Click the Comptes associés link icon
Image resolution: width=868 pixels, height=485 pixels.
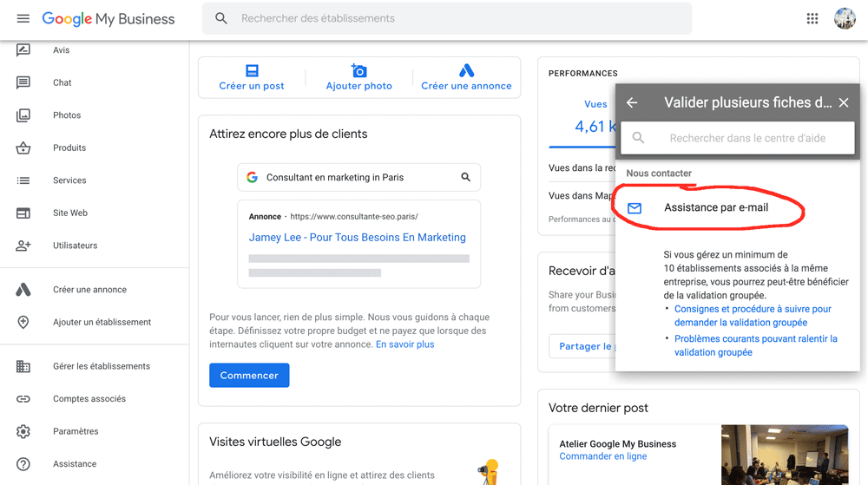point(23,399)
